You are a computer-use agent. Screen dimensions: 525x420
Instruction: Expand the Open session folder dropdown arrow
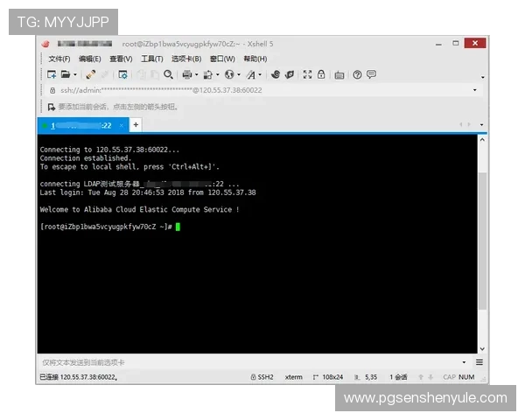tap(75, 74)
